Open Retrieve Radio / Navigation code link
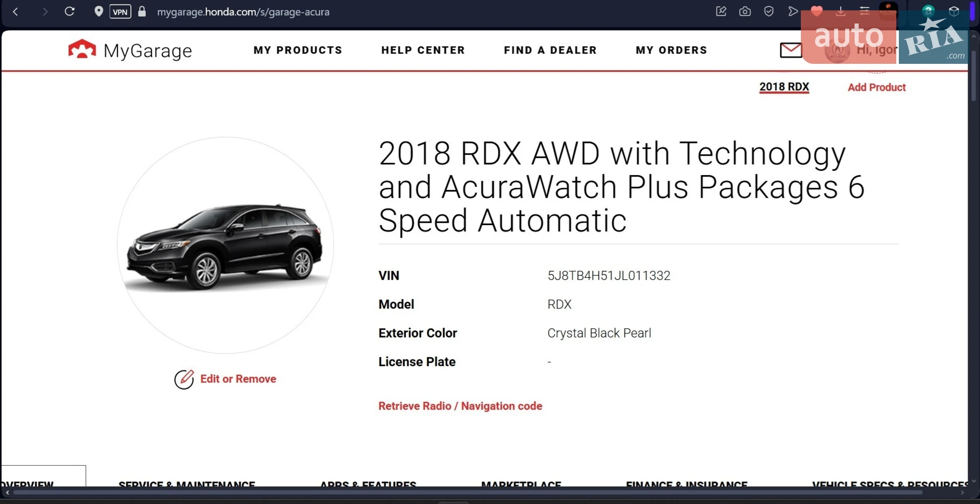Viewport: 980px width, 504px height. (460, 406)
